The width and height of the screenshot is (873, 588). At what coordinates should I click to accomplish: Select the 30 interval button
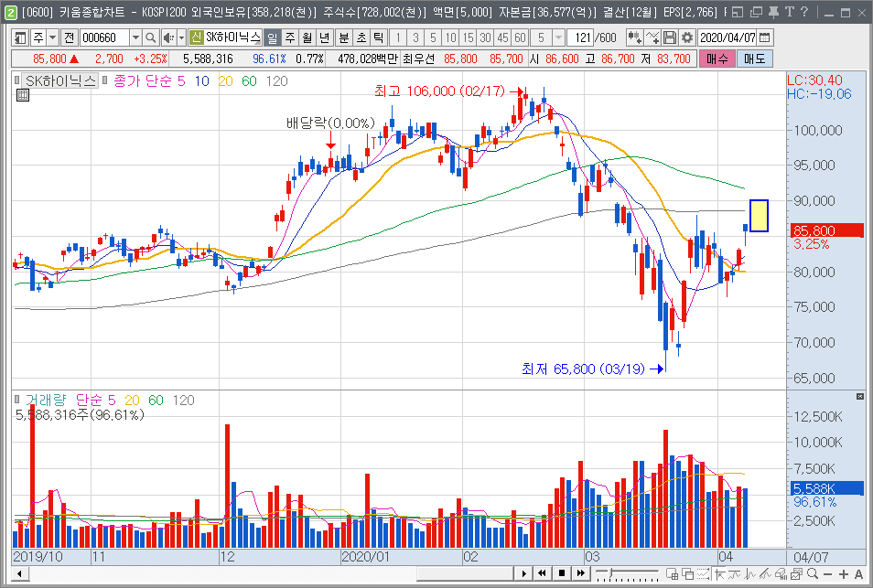pos(486,37)
